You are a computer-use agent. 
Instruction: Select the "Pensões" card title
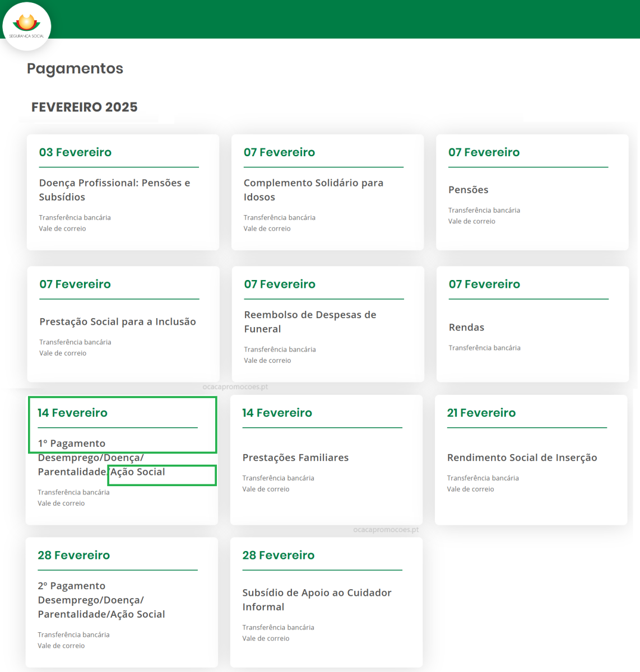pyautogui.click(x=468, y=190)
